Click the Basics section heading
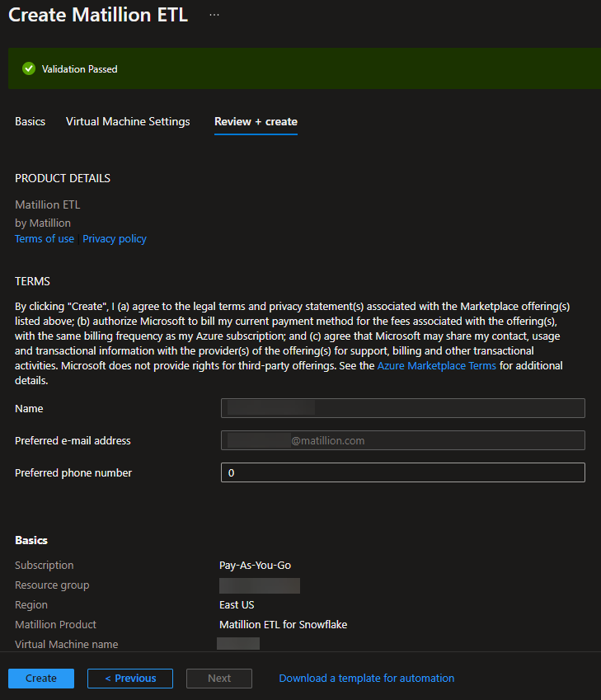The image size is (601, 700). pyautogui.click(x=31, y=540)
